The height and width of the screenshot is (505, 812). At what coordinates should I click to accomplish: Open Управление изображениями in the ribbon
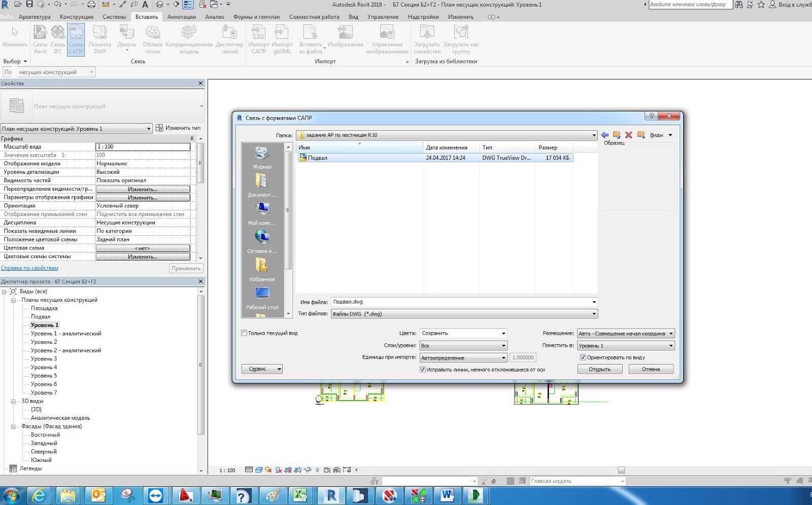387,39
